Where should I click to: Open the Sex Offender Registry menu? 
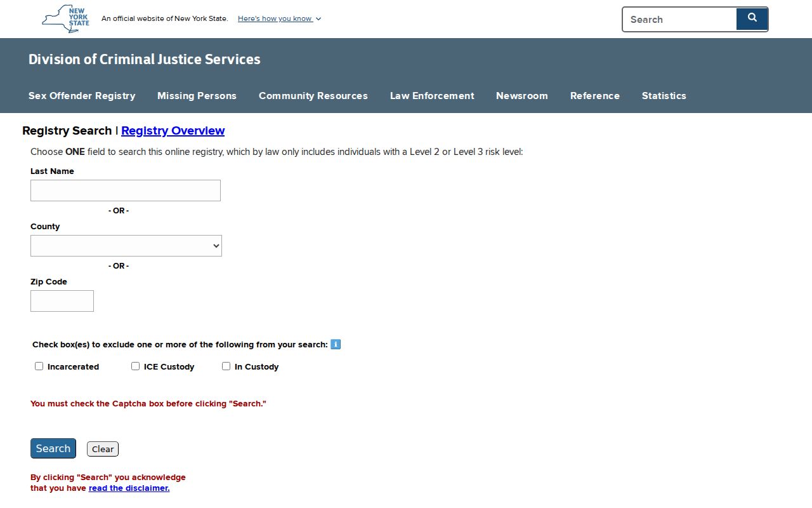(x=82, y=96)
